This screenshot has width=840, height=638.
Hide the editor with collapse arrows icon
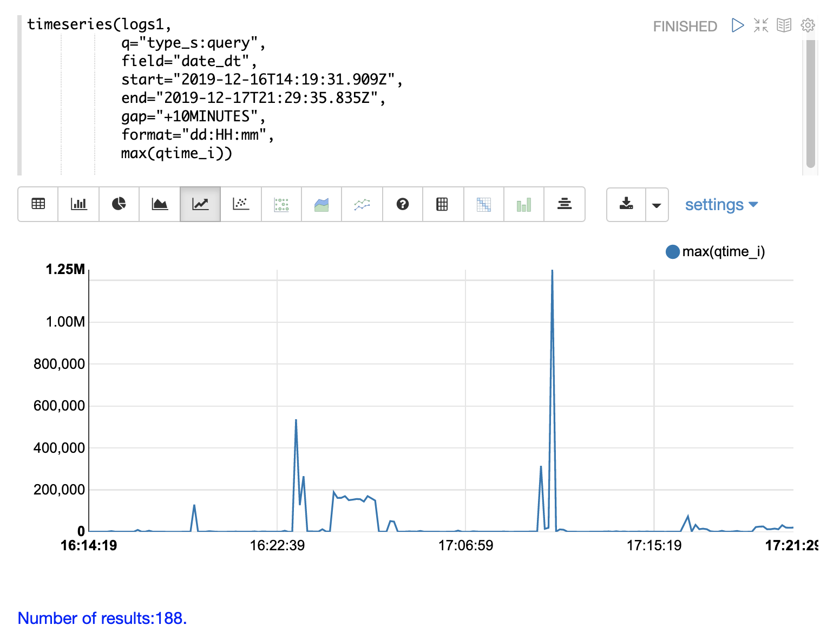coord(761,25)
